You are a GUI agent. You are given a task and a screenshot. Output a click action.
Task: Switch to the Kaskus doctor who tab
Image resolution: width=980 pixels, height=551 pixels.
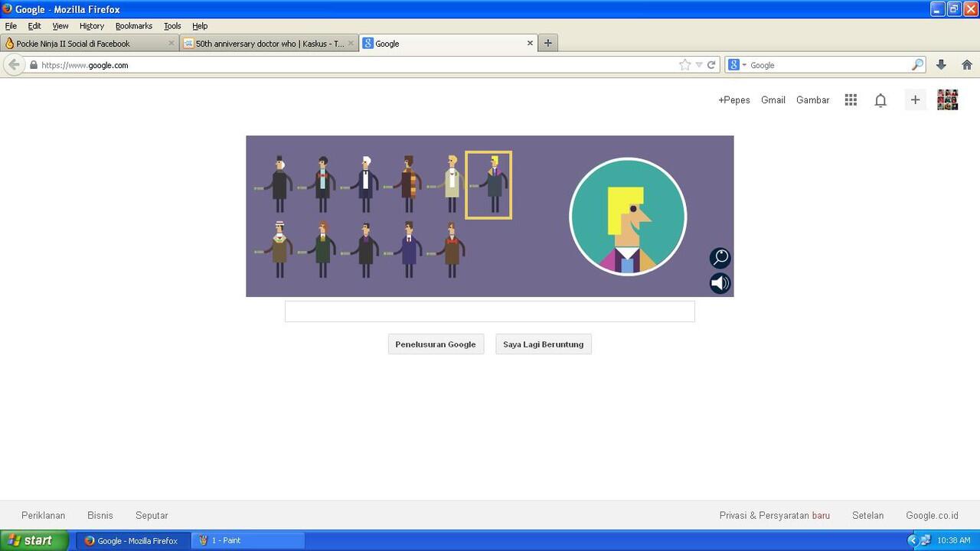coord(268,44)
